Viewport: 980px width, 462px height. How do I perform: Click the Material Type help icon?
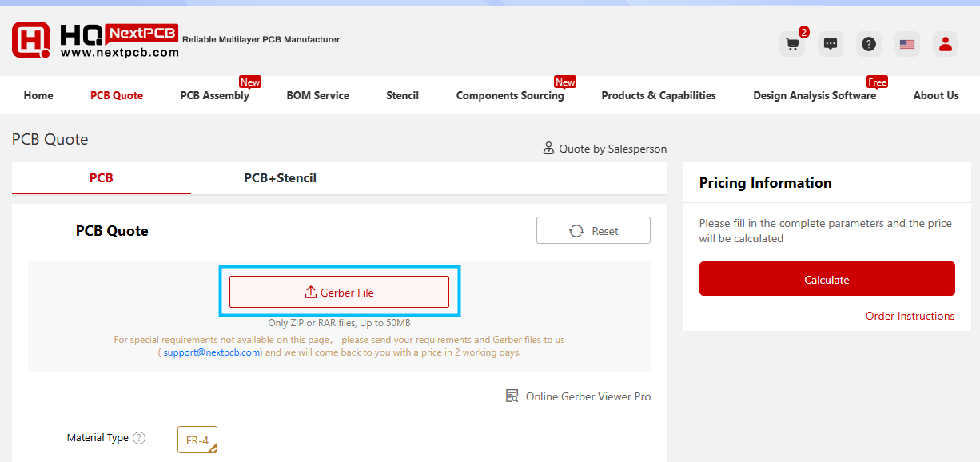coord(139,438)
